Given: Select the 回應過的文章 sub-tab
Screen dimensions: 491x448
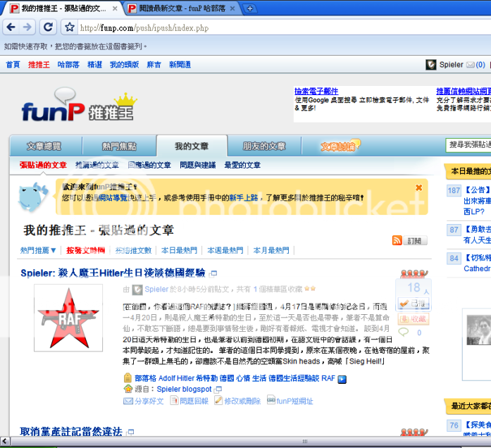Looking at the screenshot, I should click(x=149, y=165).
